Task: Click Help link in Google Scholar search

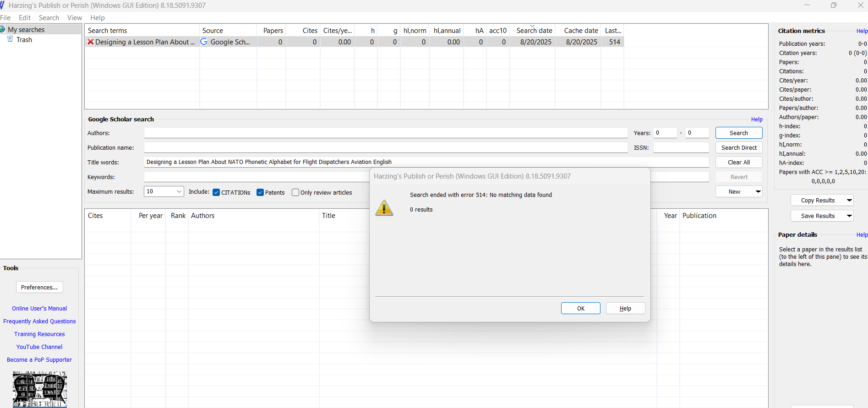Action: point(757,120)
